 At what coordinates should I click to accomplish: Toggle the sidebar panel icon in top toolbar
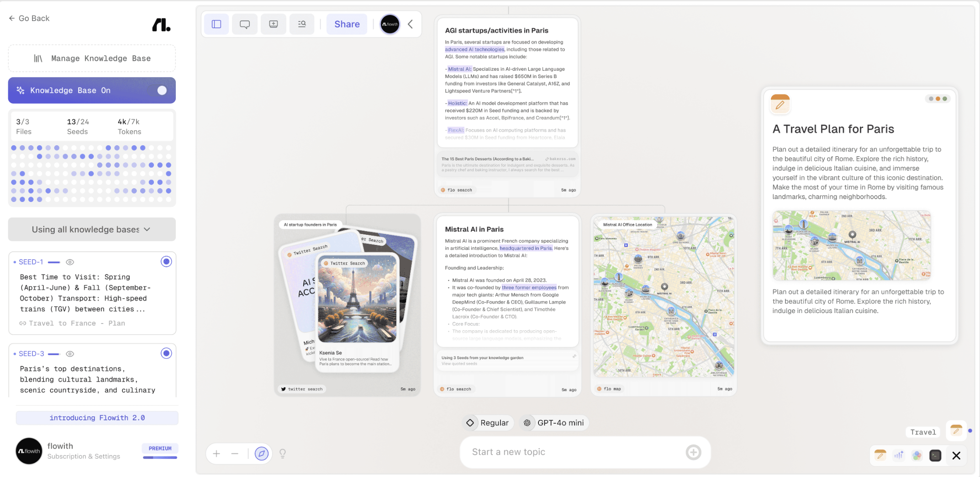click(216, 24)
